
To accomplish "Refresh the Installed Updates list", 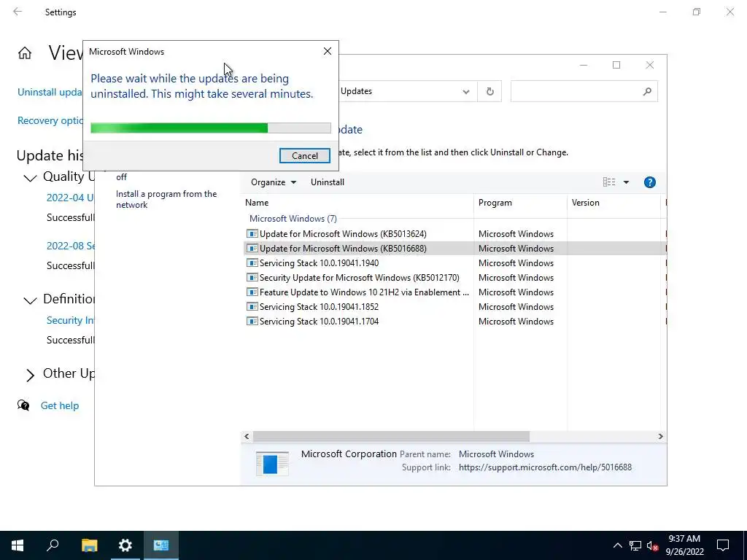I will 489,91.
